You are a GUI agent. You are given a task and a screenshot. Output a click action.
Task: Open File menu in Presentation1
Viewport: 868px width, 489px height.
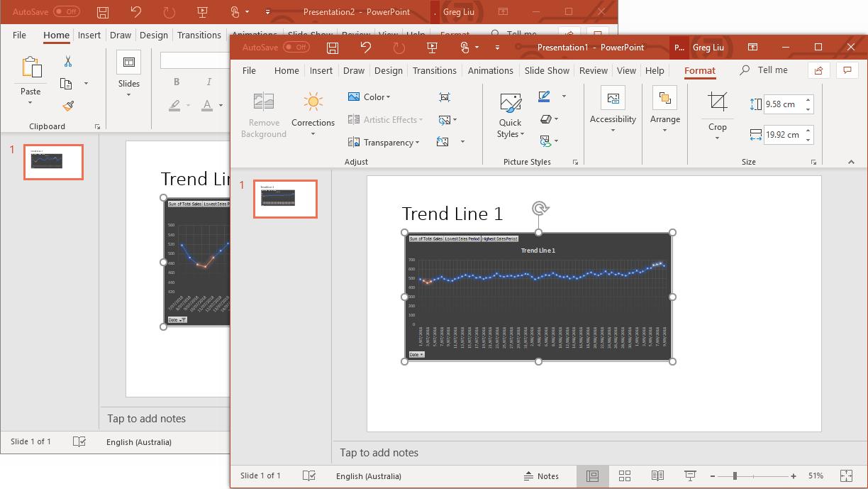[249, 70]
